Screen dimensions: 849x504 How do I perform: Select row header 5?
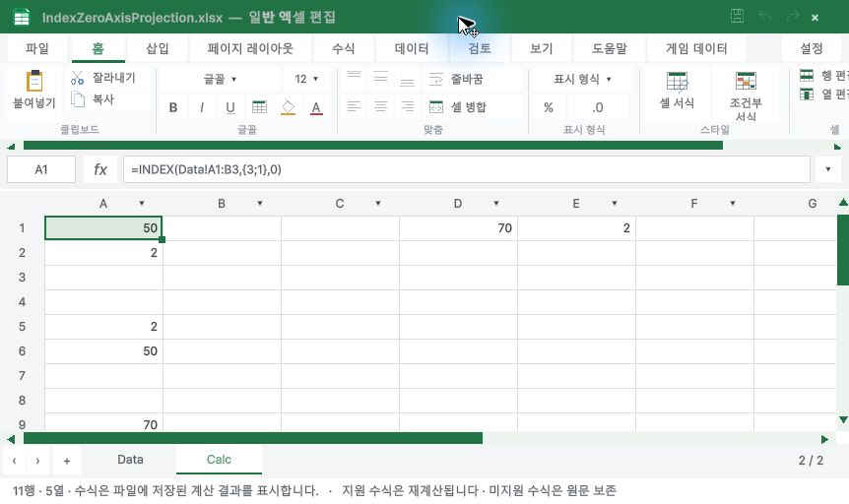22,327
